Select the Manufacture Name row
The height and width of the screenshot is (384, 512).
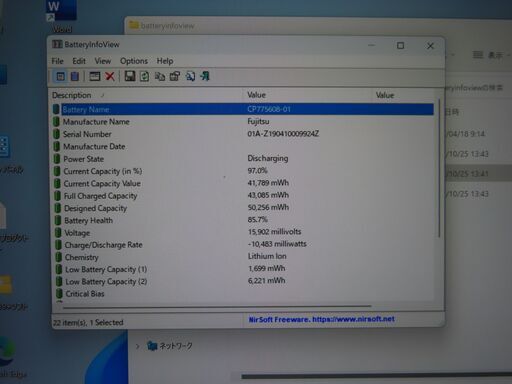click(x=243, y=122)
